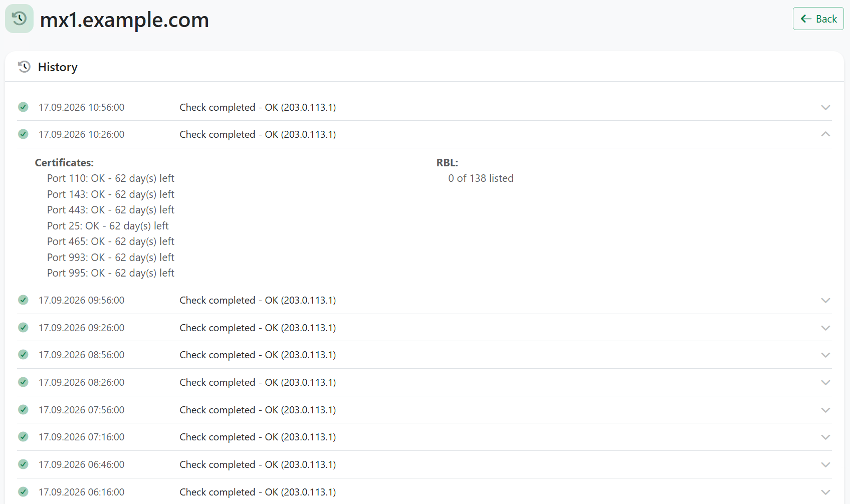Expand the 09:26:00 check details chevron
850x504 pixels.
coord(825,328)
